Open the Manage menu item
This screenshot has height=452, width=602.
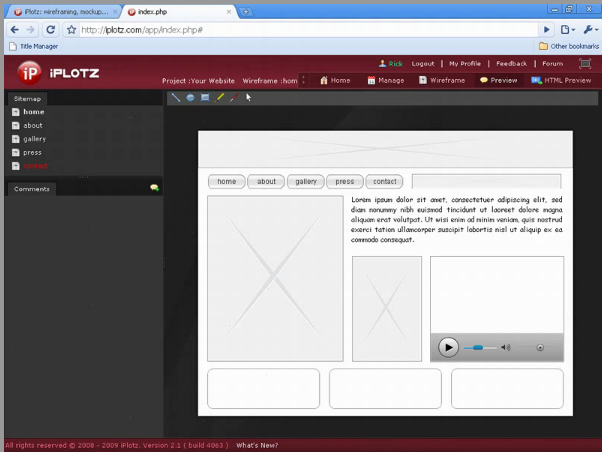click(385, 80)
